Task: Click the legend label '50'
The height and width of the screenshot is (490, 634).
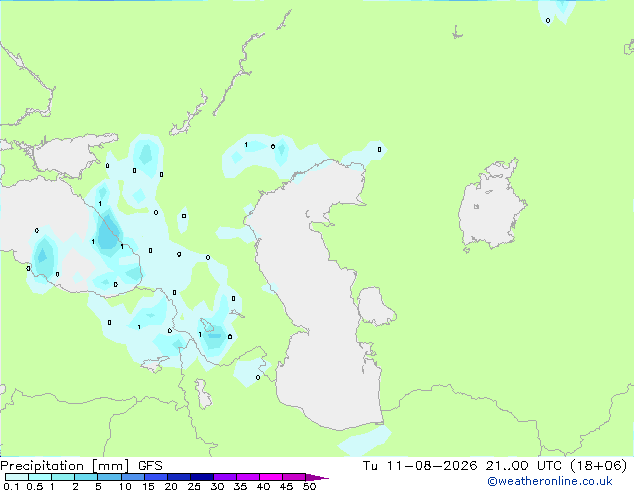Action: click(310, 486)
